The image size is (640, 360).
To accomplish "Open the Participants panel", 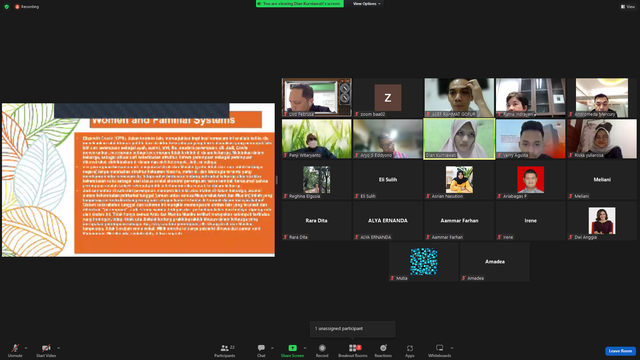I will tap(225, 350).
